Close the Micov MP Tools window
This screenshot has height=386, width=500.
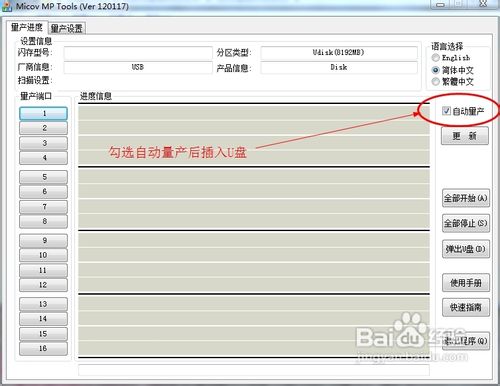483,4
